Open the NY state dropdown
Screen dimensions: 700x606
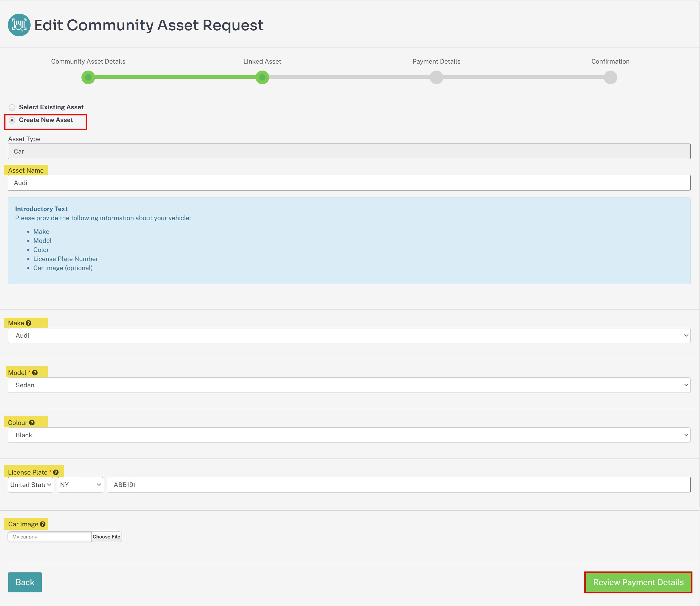click(81, 485)
